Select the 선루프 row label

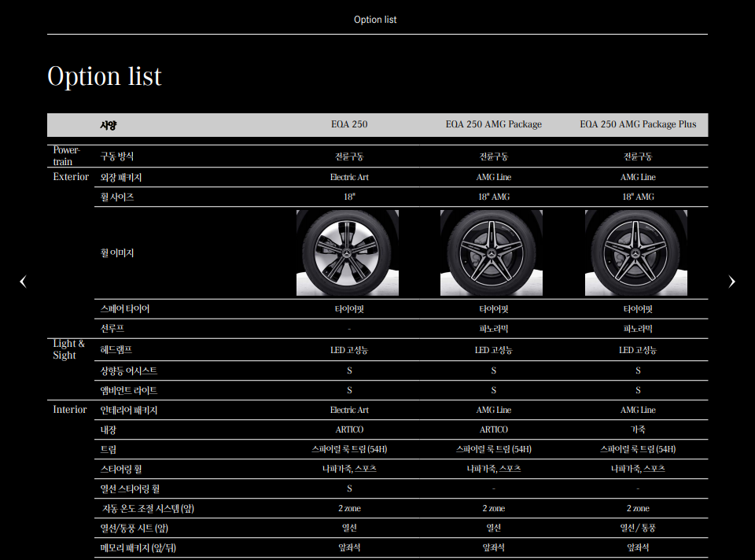pos(112,329)
